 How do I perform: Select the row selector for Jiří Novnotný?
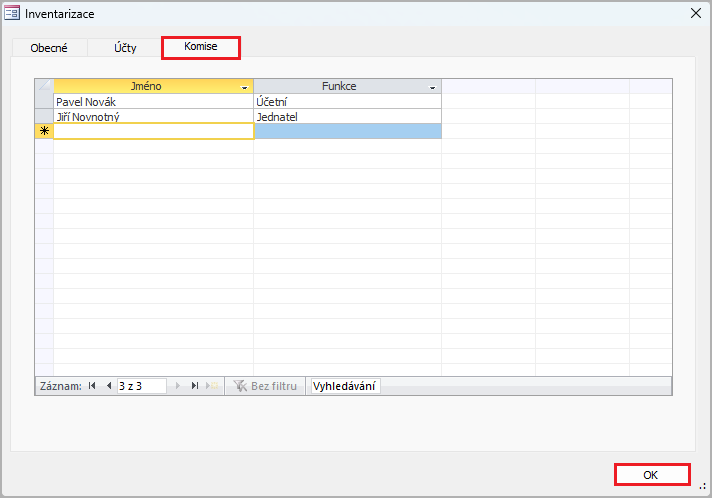(44, 116)
